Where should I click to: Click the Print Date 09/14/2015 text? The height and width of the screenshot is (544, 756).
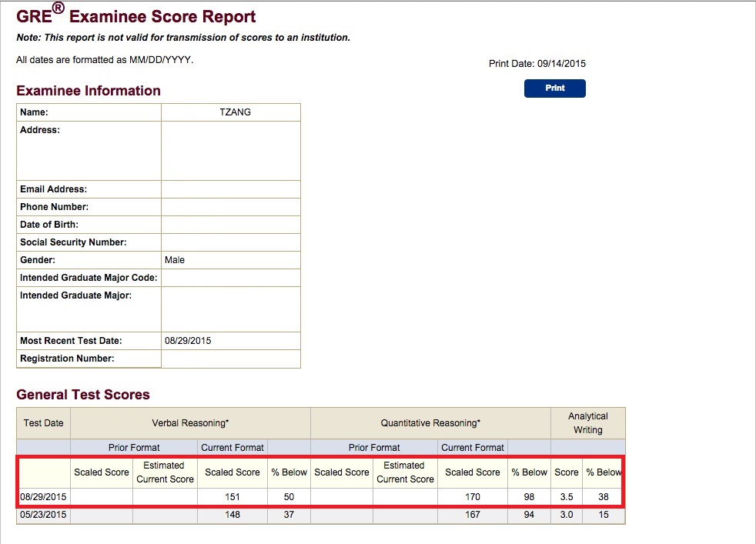[x=537, y=64]
